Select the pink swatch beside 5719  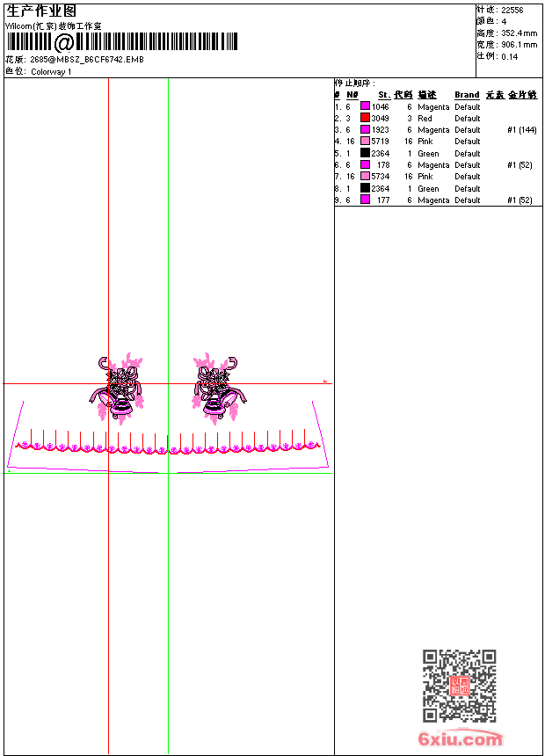tap(365, 141)
